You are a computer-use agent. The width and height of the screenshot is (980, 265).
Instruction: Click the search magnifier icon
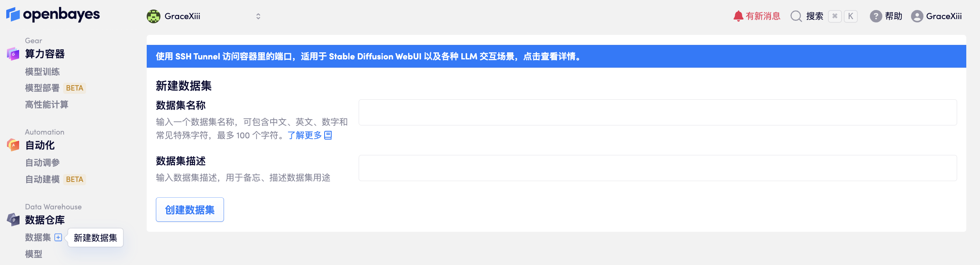[796, 16]
